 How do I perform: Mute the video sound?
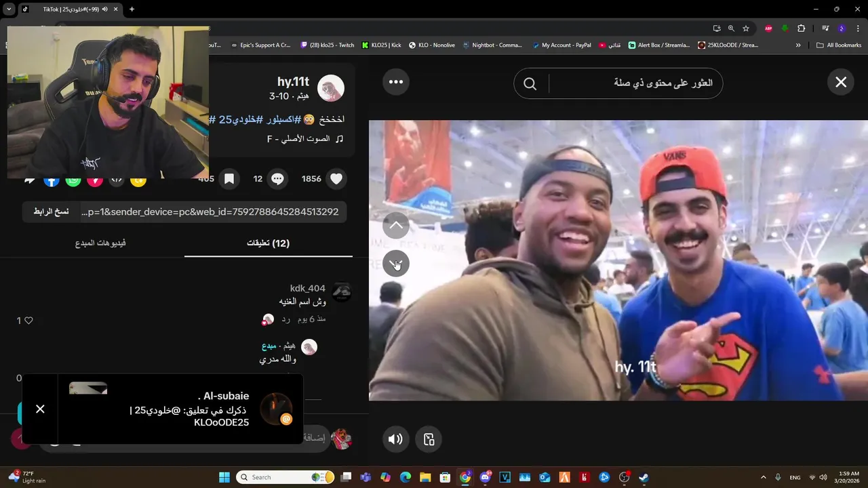pyautogui.click(x=395, y=439)
